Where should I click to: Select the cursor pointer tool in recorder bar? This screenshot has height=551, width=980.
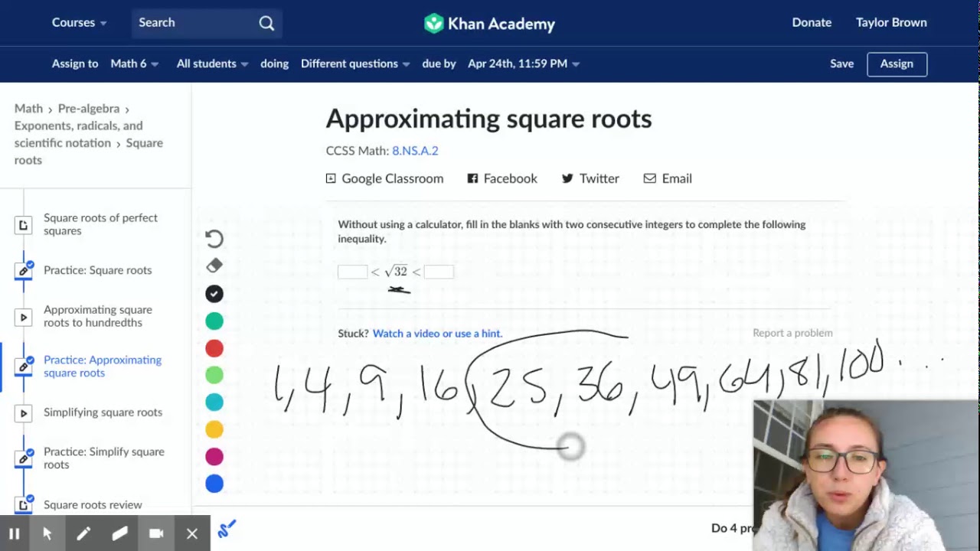pos(47,534)
